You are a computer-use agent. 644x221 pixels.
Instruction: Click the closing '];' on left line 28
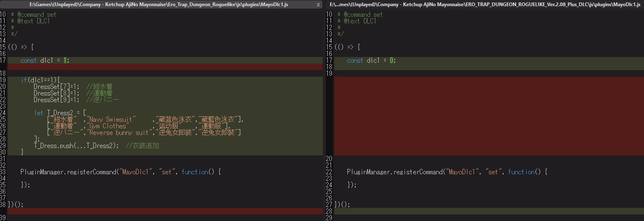click(37, 139)
